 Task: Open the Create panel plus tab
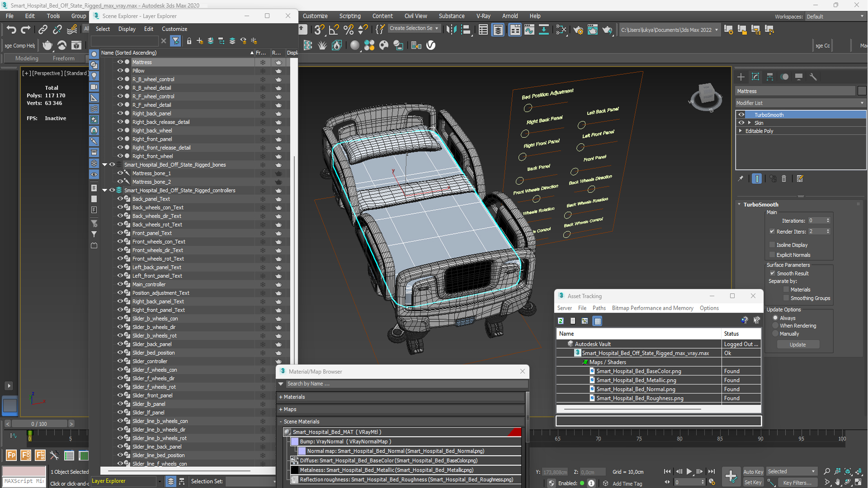741,77
